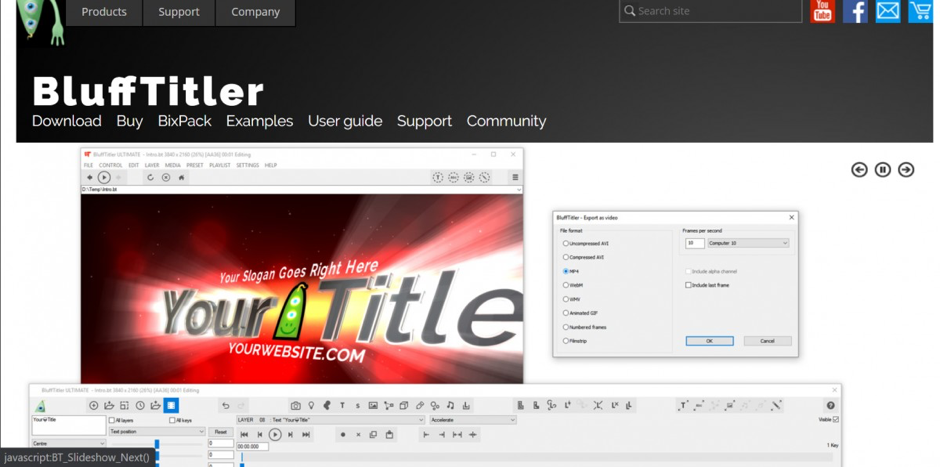Open the LAYER menu in BluffTitler

point(152,165)
